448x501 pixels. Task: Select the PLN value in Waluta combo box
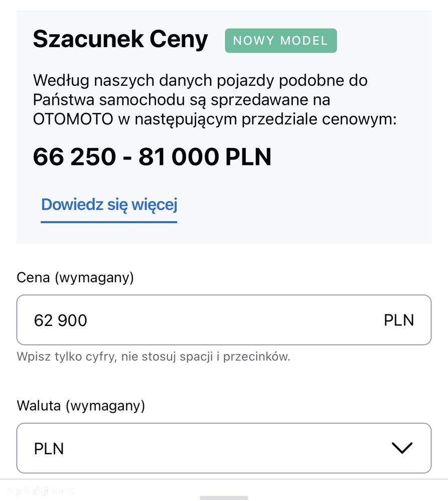point(49,449)
